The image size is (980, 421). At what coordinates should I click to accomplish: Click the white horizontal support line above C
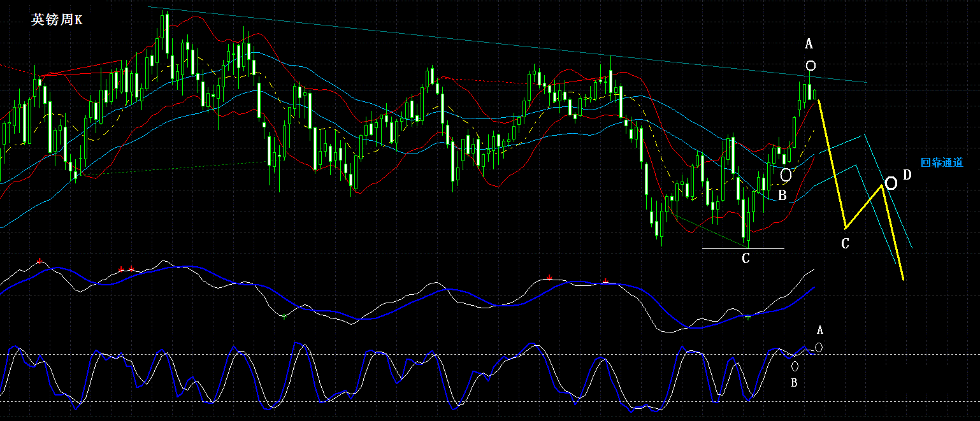pos(743,248)
